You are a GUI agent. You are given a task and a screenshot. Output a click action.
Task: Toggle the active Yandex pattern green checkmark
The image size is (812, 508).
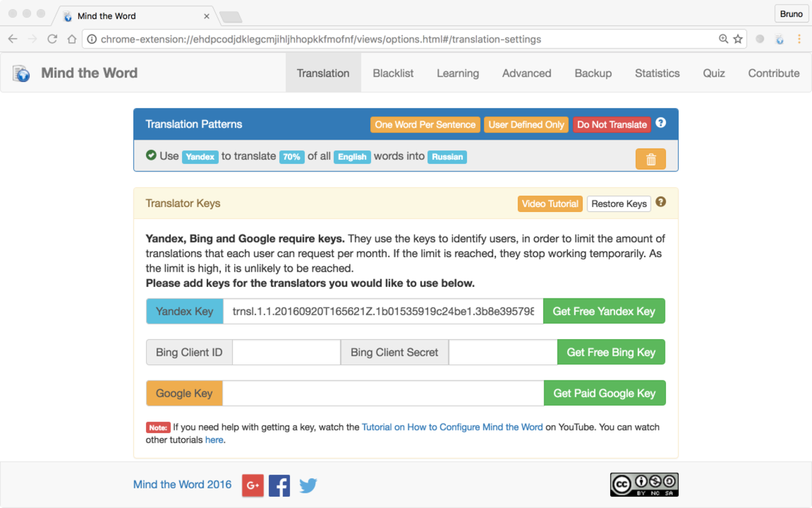151,156
